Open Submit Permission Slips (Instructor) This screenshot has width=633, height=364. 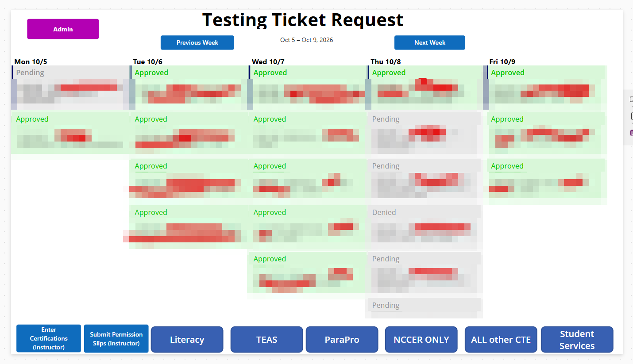(x=116, y=338)
